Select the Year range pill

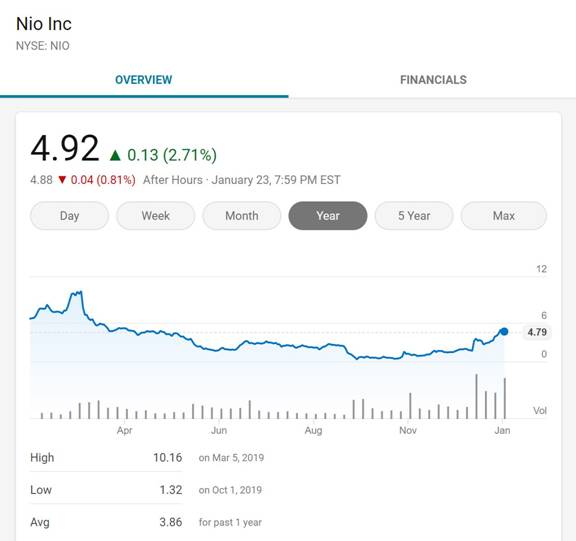click(328, 216)
